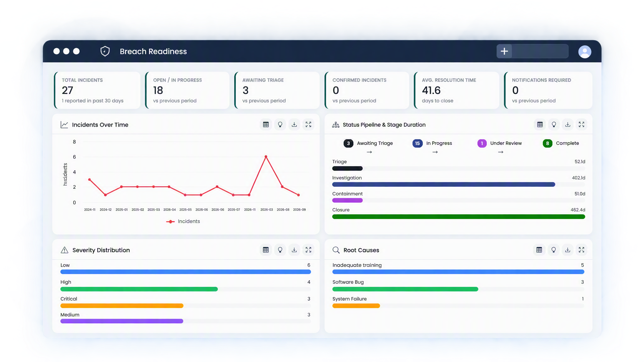The width and height of the screenshot is (644, 362).
Task: Select the Complete pipeline stage
Action: click(x=561, y=143)
